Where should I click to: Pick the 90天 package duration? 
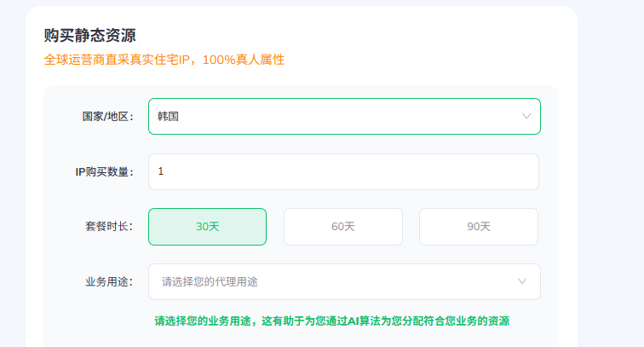(x=479, y=227)
